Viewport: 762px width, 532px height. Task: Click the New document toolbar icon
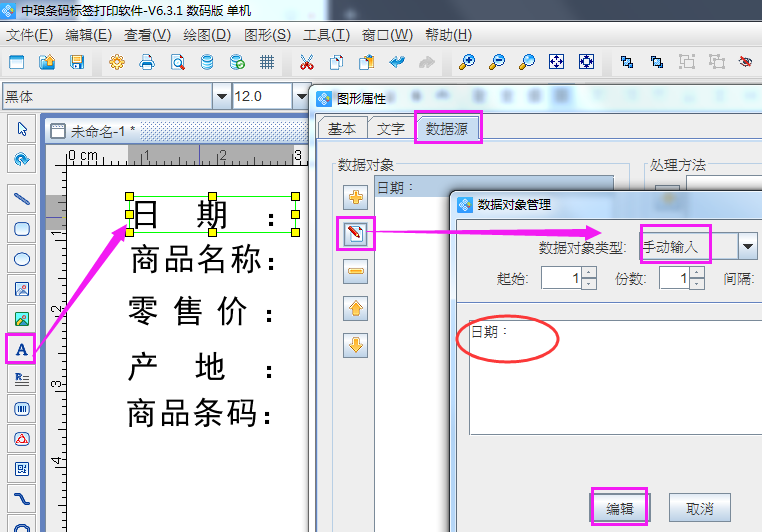17,62
